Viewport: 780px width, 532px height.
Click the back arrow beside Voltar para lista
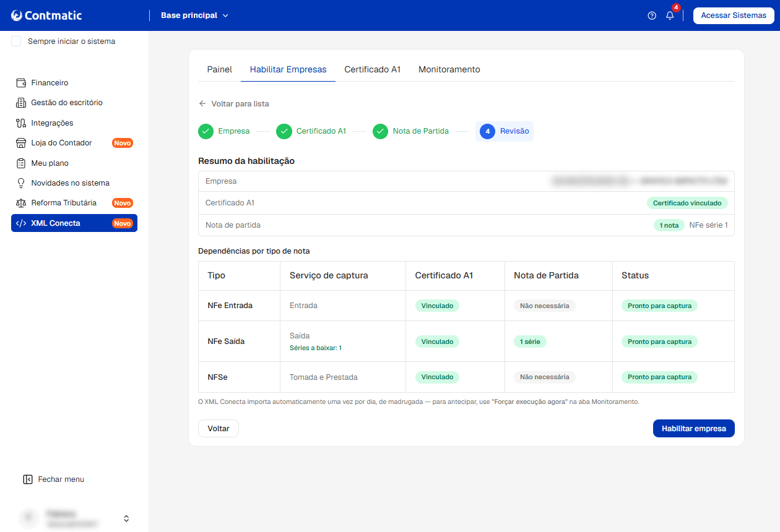tap(202, 104)
